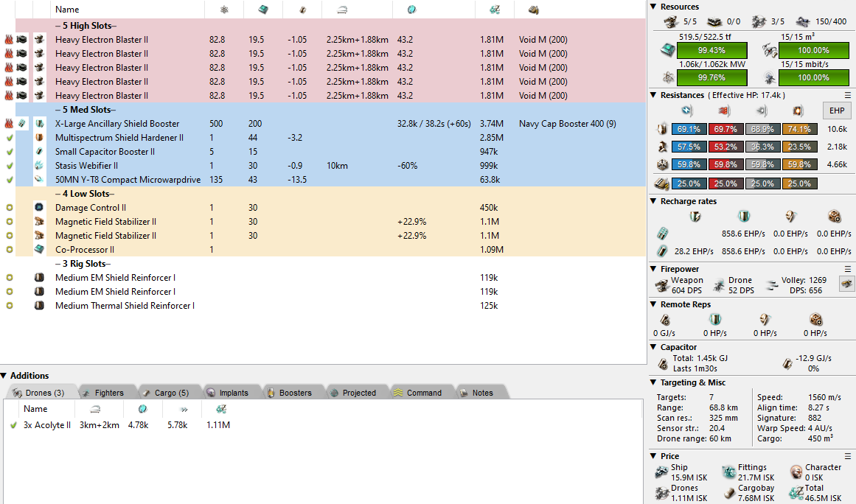Click the Stasis Webifier II module icon
The image size is (856, 504).
click(x=40, y=166)
